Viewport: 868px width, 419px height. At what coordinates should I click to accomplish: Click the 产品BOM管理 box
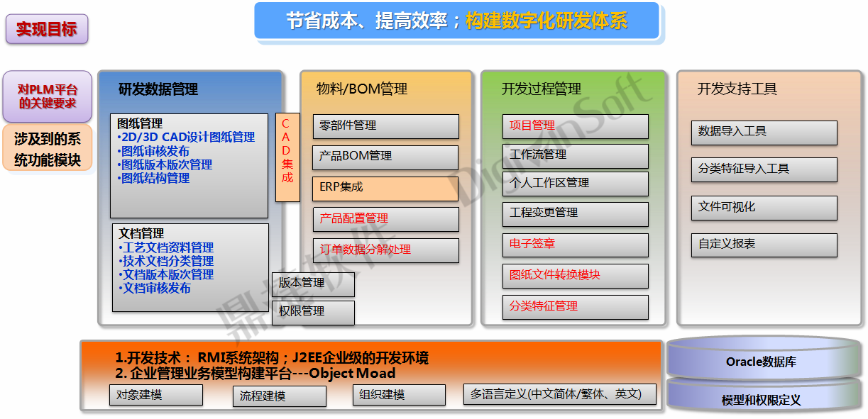pyautogui.click(x=385, y=157)
